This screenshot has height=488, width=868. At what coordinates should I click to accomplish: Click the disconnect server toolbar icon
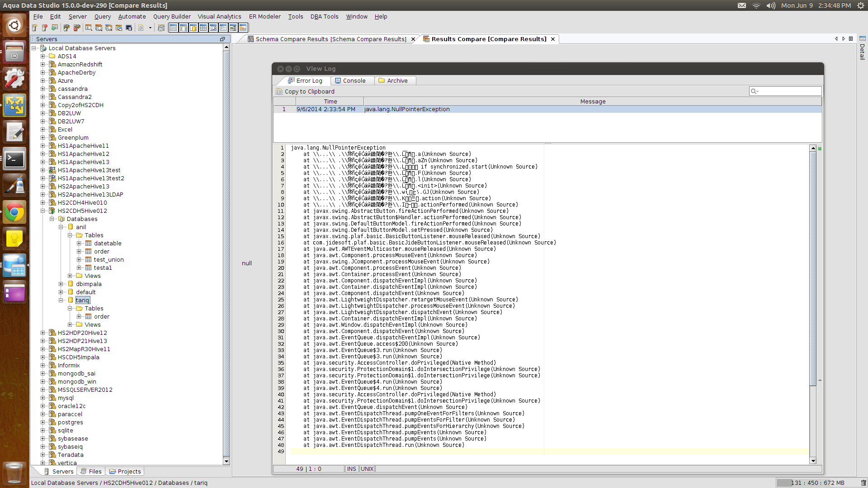click(77, 28)
